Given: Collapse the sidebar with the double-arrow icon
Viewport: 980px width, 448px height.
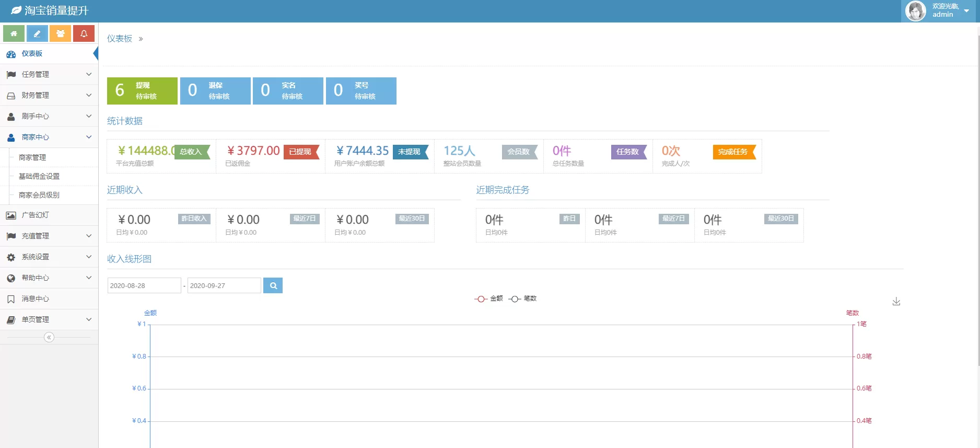Looking at the screenshot, I should (49, 337).
